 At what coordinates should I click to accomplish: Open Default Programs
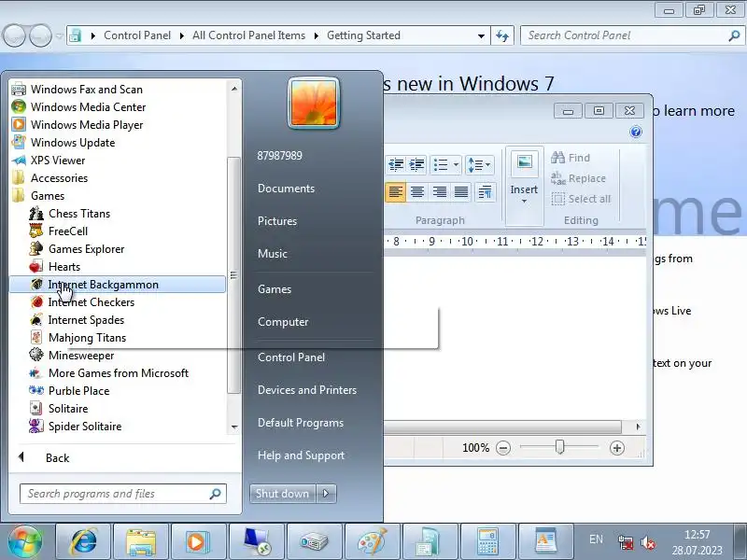click(x=300, y=423)
